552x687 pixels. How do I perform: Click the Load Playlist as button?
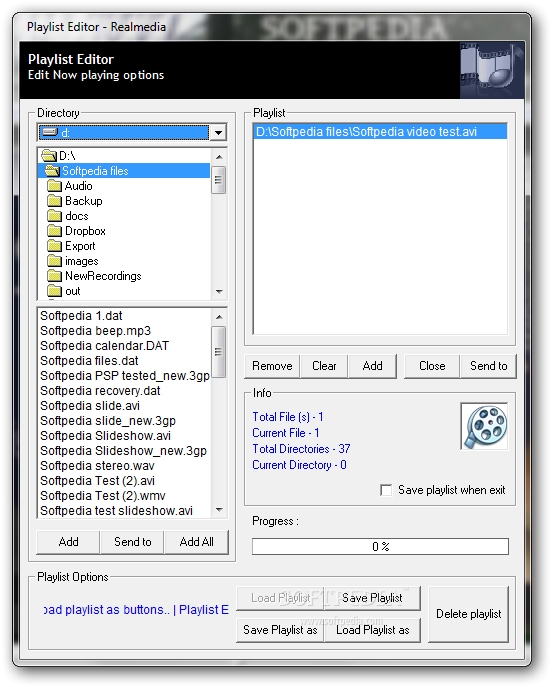point(372,630)
